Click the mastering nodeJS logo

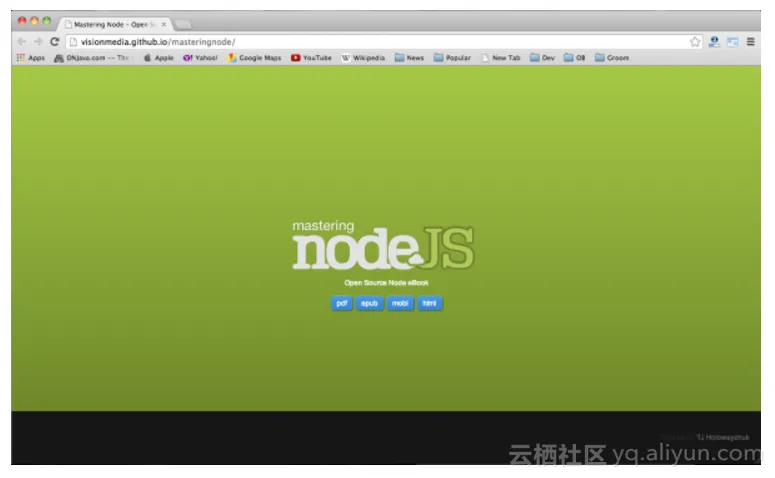click(383, 246)
